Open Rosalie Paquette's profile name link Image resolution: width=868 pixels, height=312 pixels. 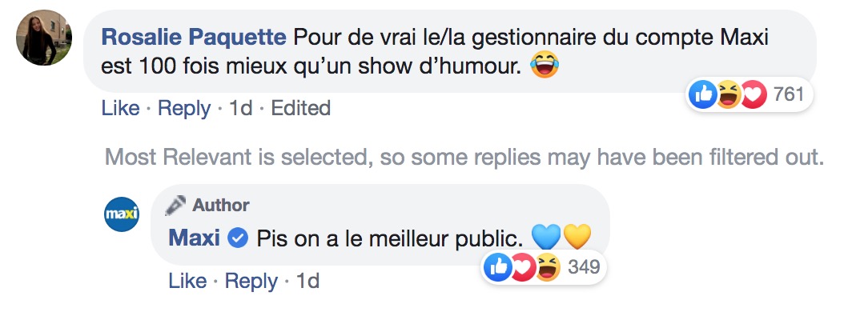point(194,38)
